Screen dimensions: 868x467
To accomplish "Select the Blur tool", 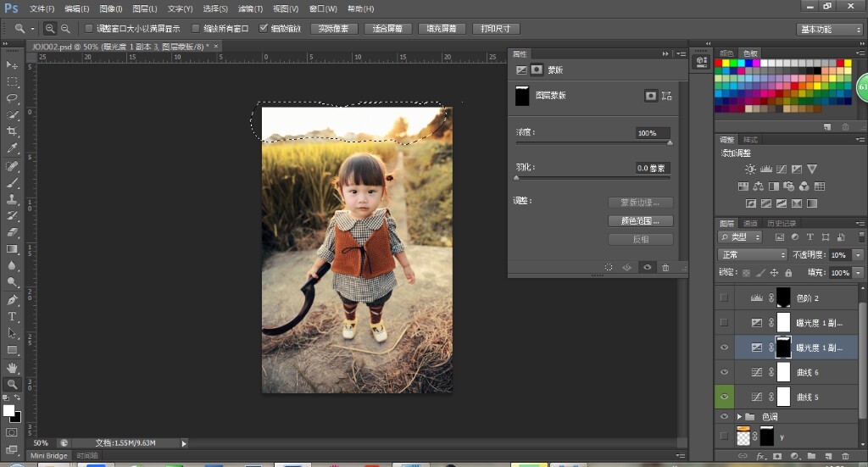I will point(12,265).
